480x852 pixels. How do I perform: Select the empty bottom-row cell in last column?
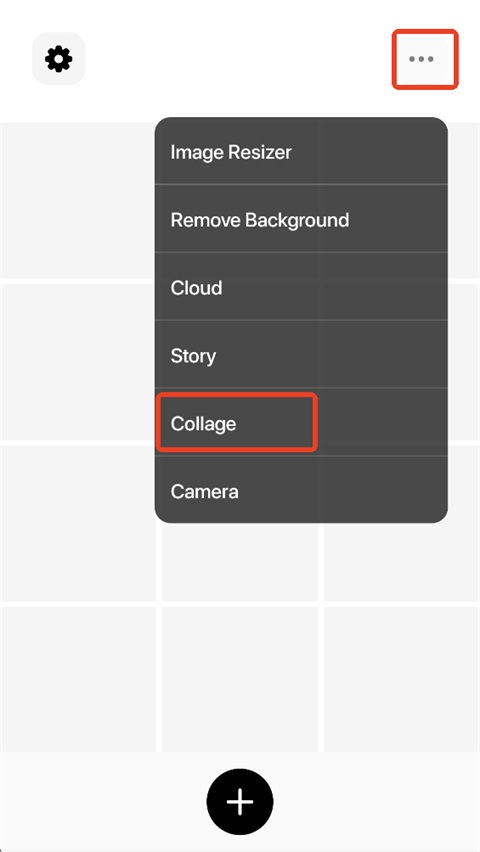(x=402, y=679)
